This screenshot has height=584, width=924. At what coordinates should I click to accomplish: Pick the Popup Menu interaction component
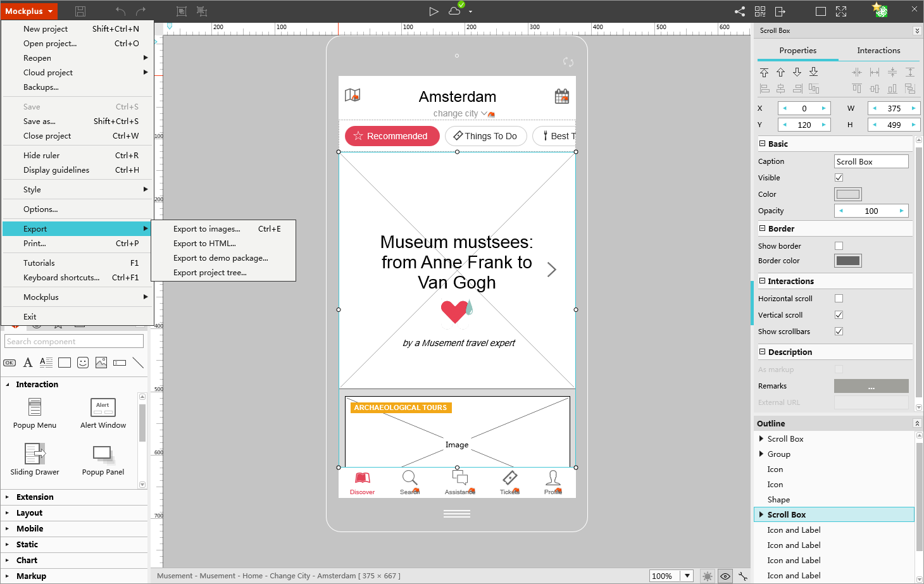click(x=35, y=413)
